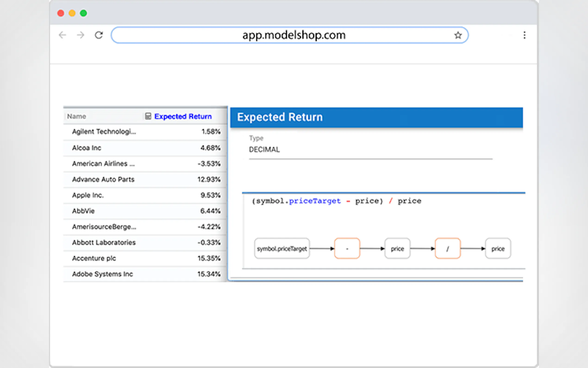Click the formula text expression editor

point(336,201)
